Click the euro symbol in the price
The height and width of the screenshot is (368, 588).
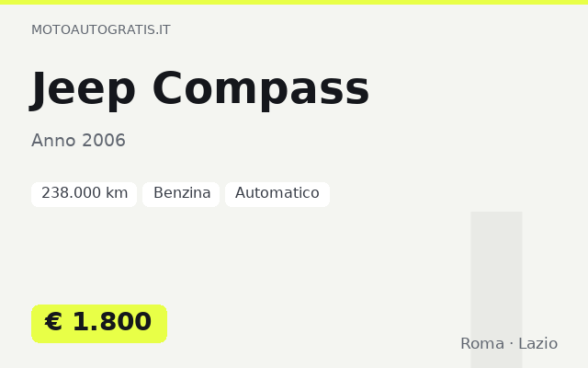click(53, 322)
